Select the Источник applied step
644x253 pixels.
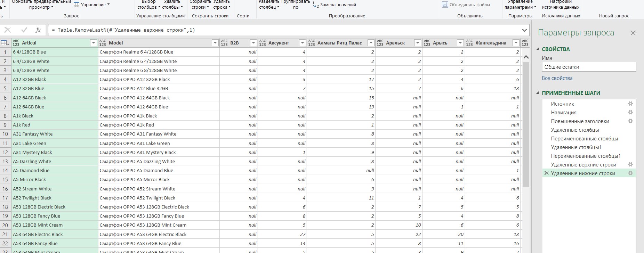click(562, 104)
